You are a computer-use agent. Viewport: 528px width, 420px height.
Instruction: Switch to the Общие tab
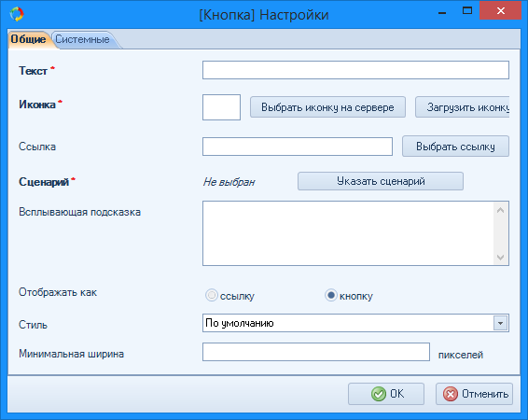click(x=29, y=39)
